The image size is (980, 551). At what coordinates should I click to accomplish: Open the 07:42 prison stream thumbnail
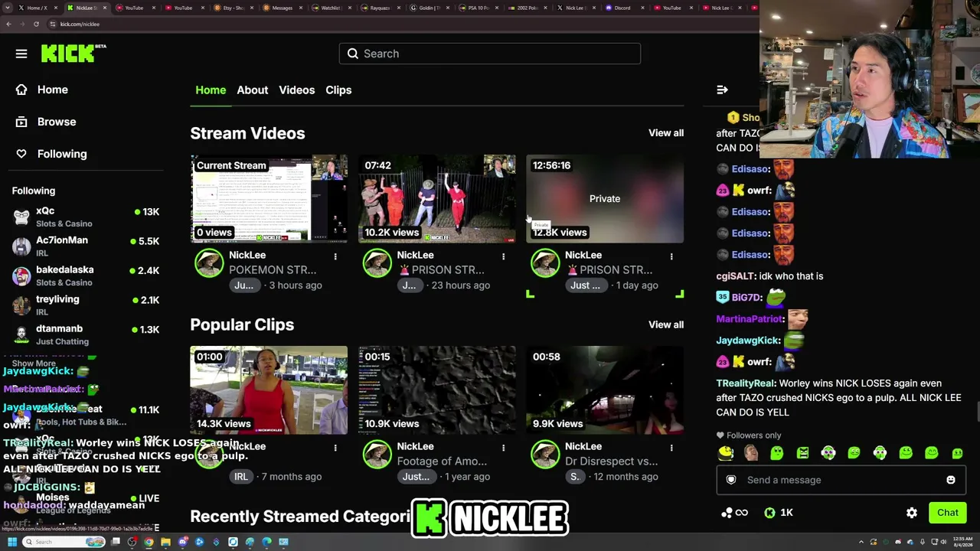coord(437,199)
